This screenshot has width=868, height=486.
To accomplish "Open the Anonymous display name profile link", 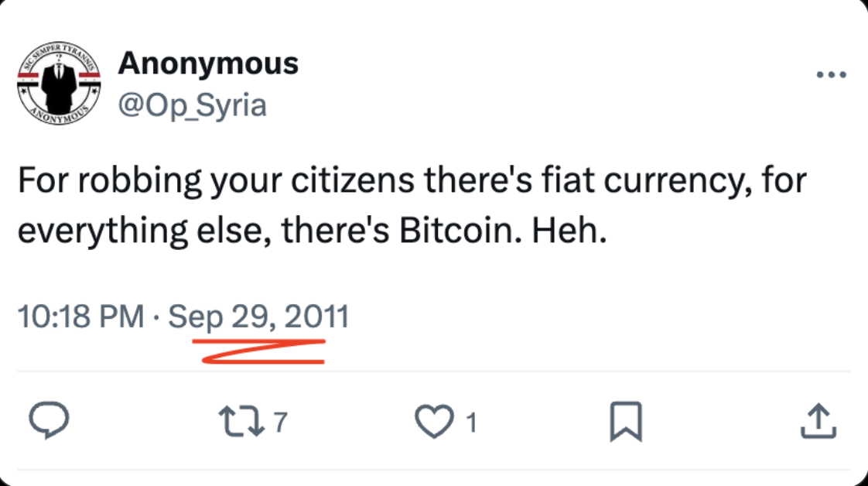I will coord(208,63).
